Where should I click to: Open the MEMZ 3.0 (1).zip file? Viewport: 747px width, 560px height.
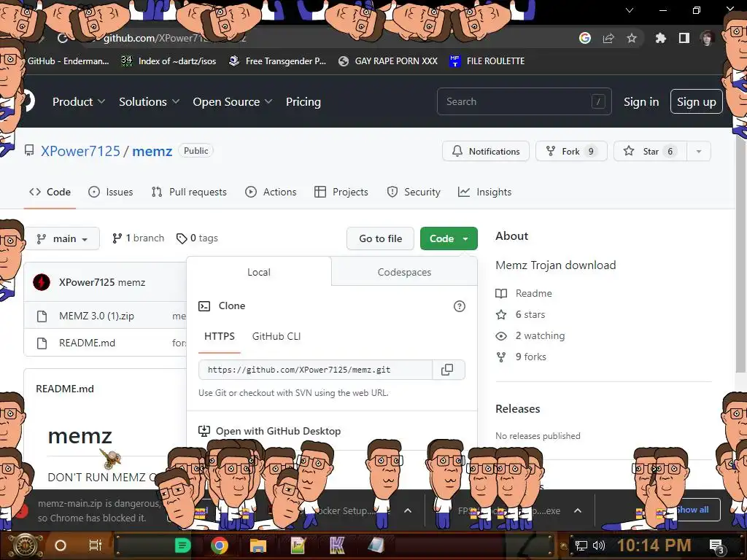pos(96,316)
